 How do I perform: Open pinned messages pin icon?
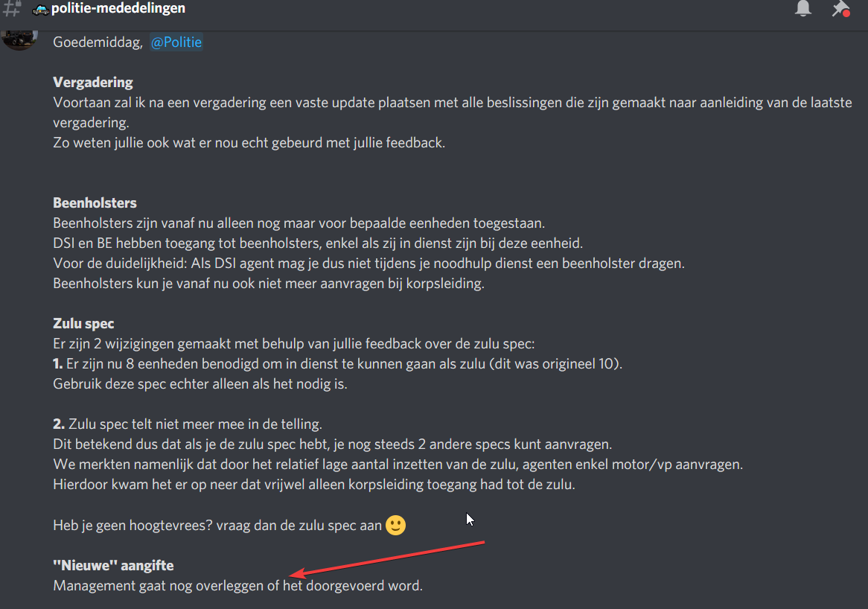click(840, 8)
